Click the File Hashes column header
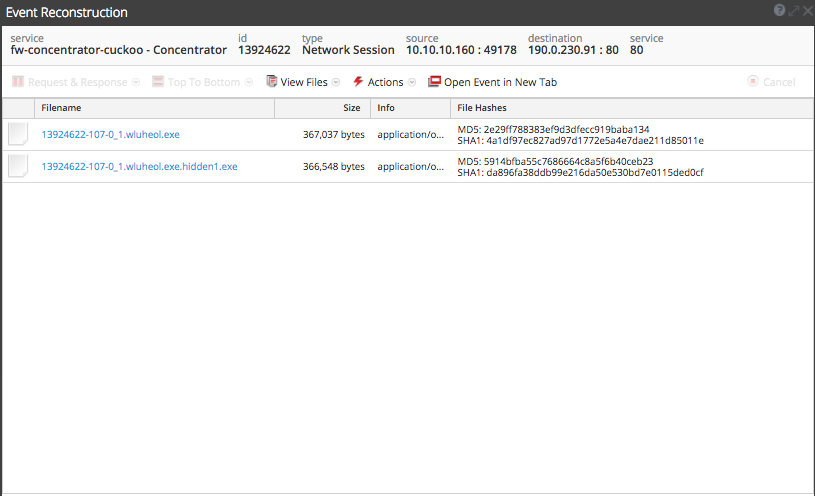Viewport: 815px width, 496px height. (483, 107)
